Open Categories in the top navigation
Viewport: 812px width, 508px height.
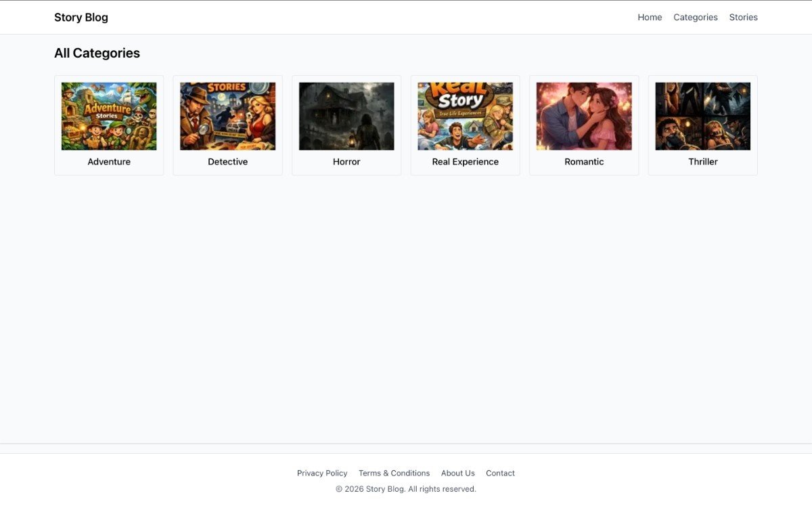coord(696,18)
